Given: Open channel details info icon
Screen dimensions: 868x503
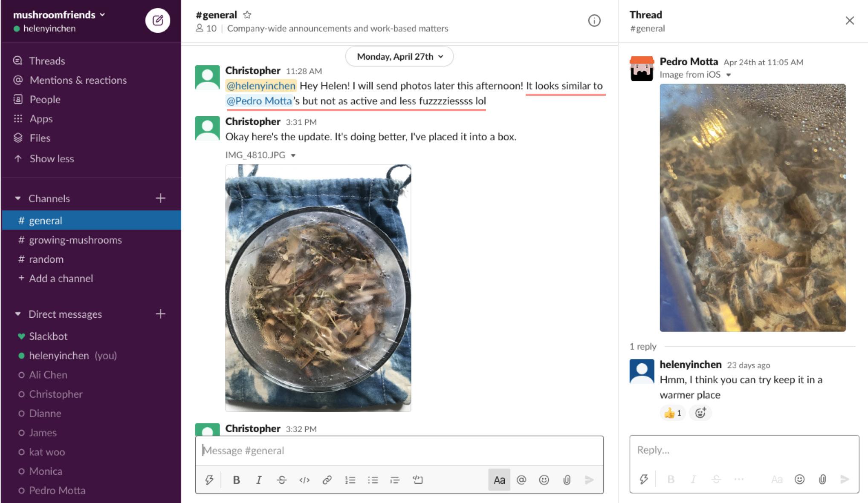Looking at the screenshot, I should [594, 20].
